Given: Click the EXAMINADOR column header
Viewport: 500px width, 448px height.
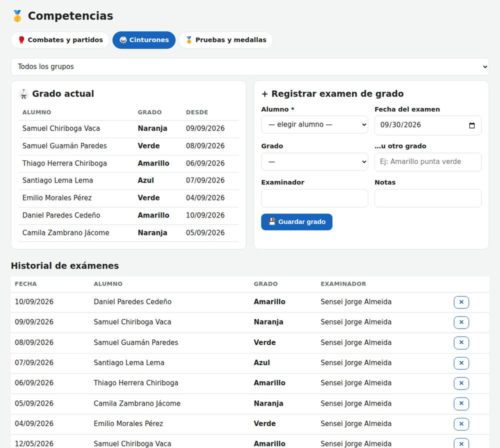Looking at the screenshot, I should click(x=343, y=284).
